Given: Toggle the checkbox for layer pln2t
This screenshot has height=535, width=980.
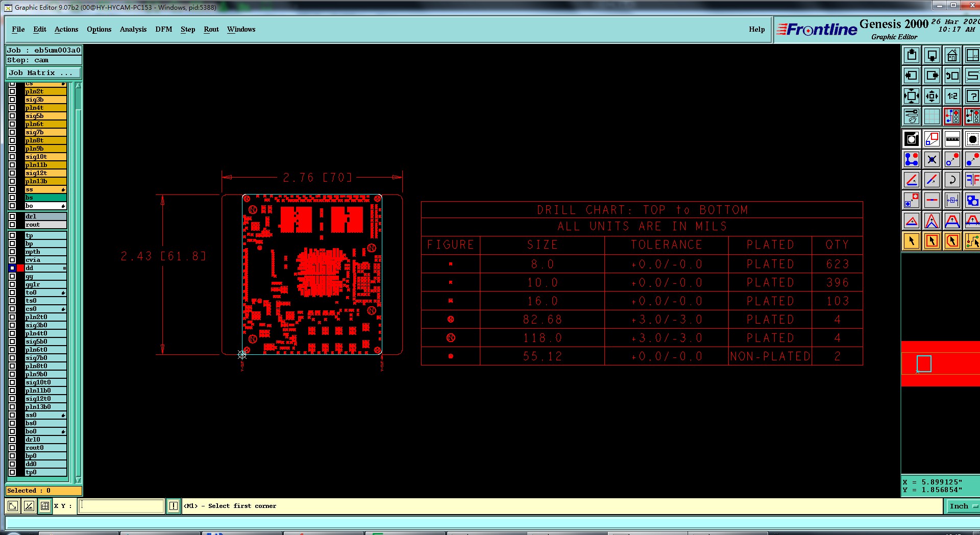Looking at the screenshot, I should click(x=12, y=91).
